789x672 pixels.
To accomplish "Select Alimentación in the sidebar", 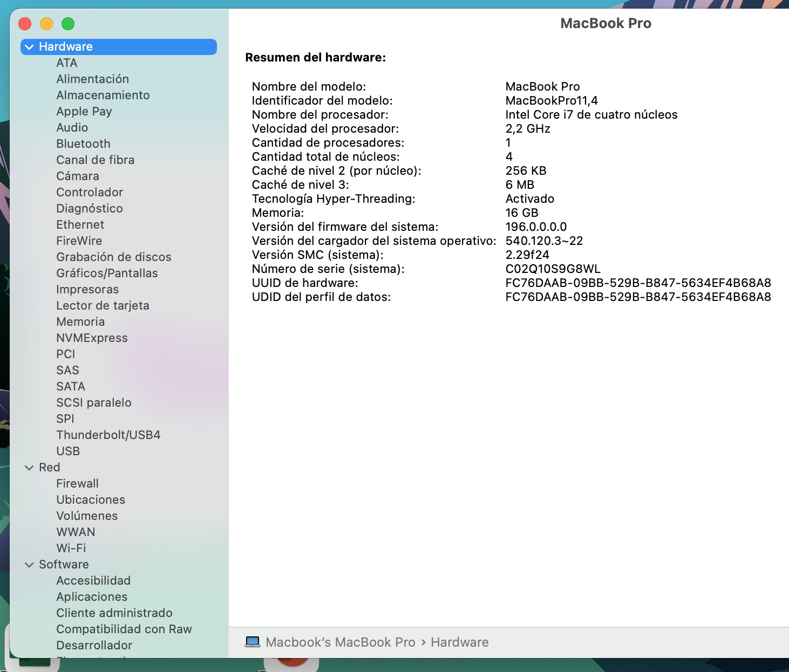I will pos(92,79).
